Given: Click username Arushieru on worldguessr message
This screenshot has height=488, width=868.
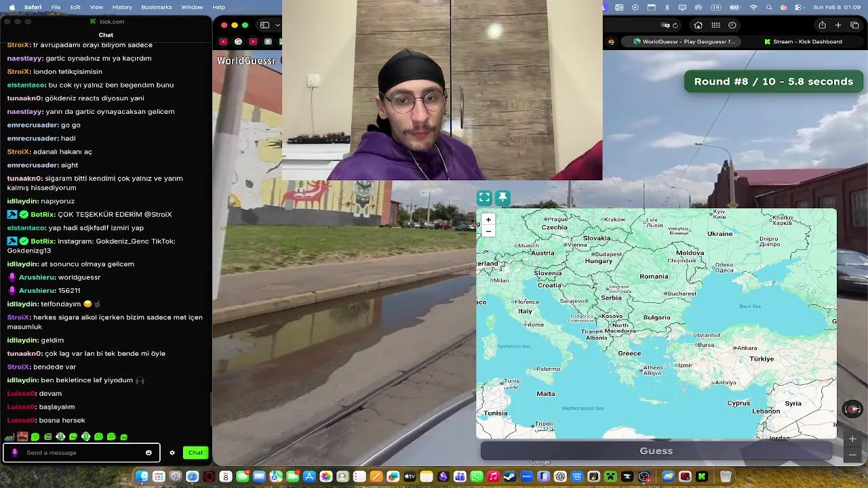Looking at the screenshot, I should (x=37, y=277).
